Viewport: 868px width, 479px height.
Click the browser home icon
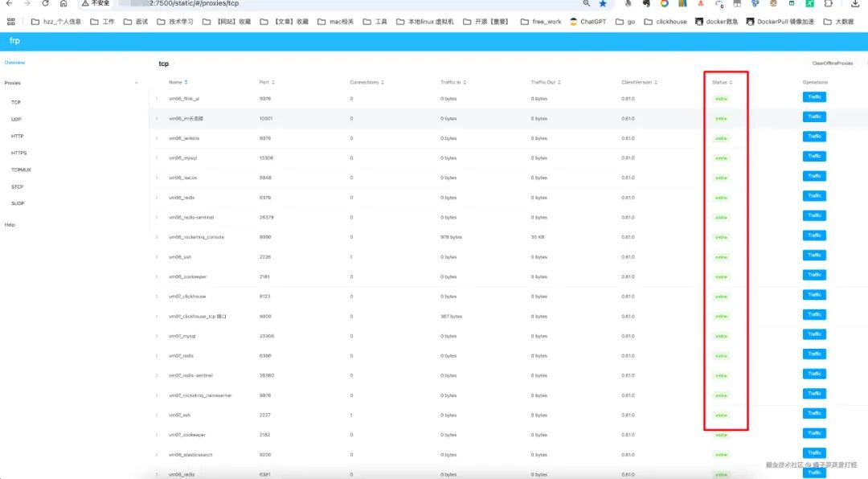pyautogui.click(x=63, y=3)
